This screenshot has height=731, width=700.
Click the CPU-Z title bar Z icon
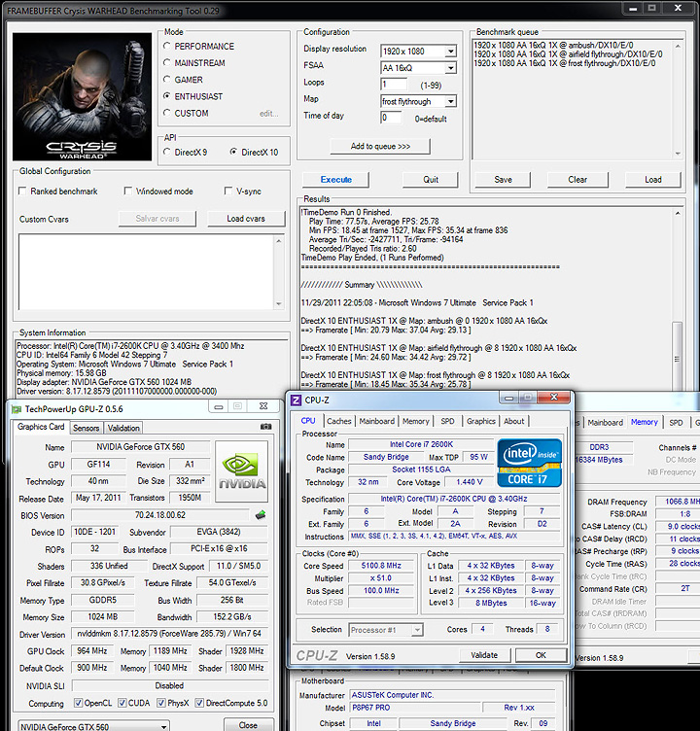[x=296, y=400]
